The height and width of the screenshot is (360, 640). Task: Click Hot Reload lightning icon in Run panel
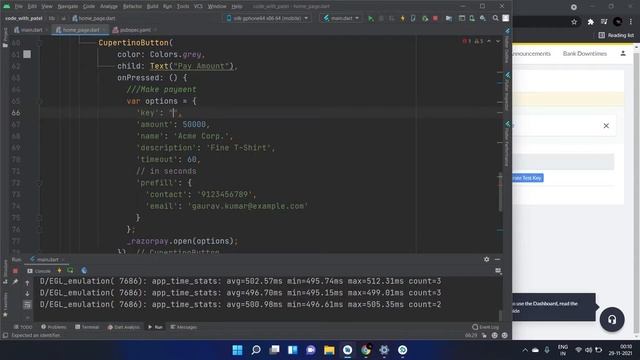[x=59, y=271]
